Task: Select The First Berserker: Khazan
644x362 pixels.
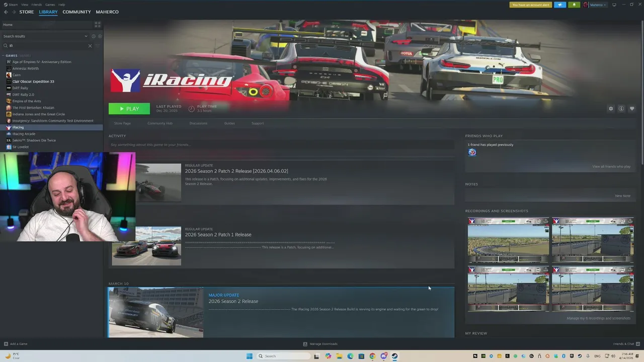Action: (x=33, y=108)
